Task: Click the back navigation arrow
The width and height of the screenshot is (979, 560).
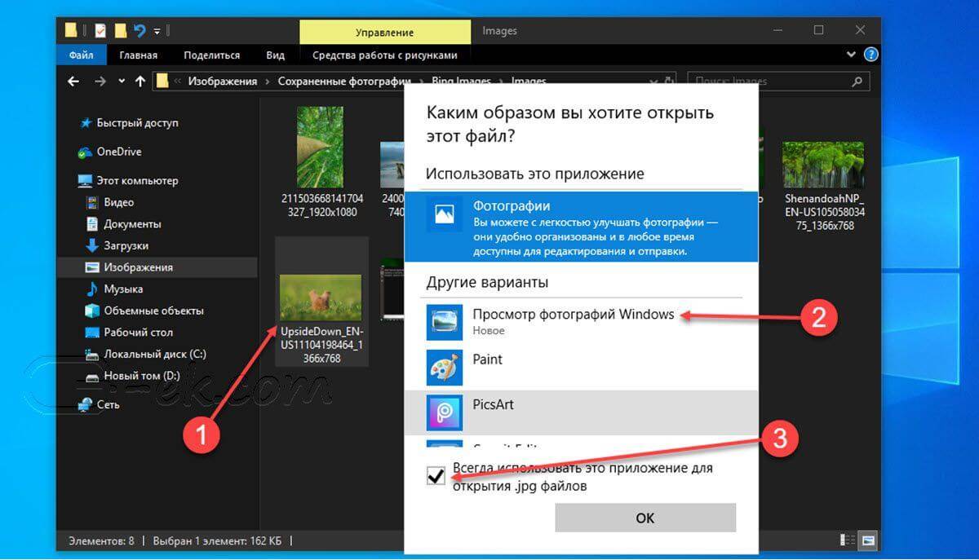Action: coord(73,82)
